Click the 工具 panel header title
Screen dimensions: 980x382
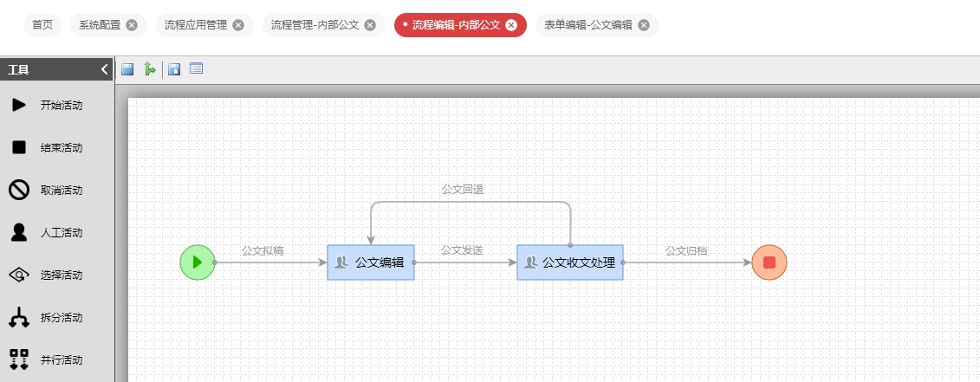(19, 70)
